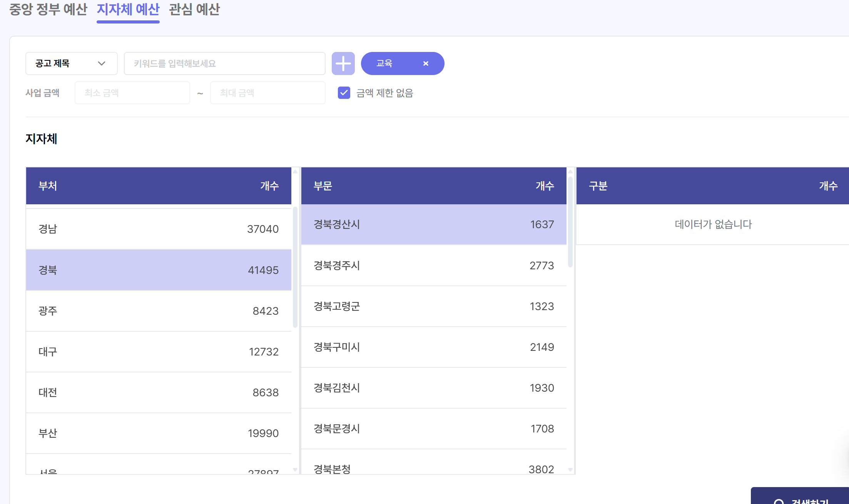Viewport: 849px width, 504px height.
Task: Choose 경북구미시 in 부문 list
Action: click(x=433, y=347)
